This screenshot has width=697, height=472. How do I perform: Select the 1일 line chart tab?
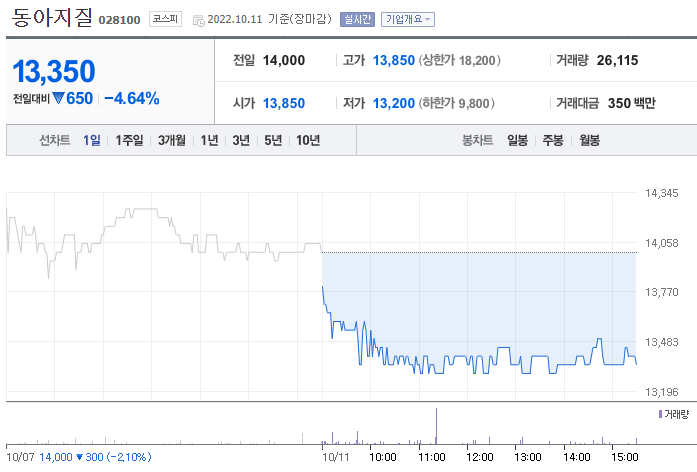(x=92, y=140)
